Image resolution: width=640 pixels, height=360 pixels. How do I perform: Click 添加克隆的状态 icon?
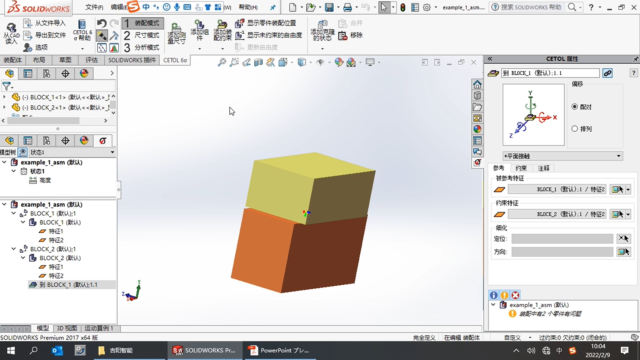[x=322, y=31]
